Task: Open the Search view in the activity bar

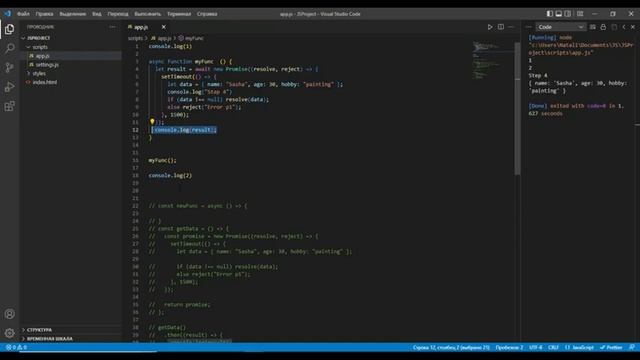Action: [x=9, y=48]
